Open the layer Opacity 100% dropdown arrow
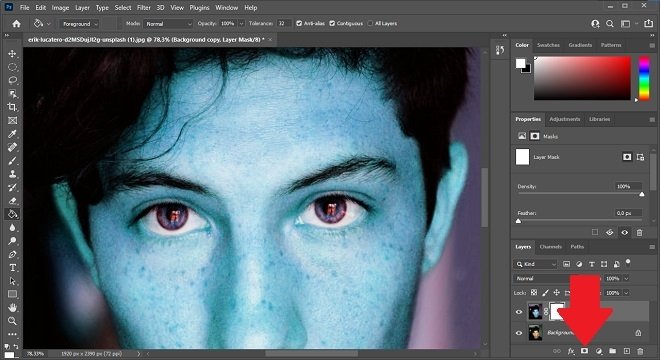Screen dimensions: 660x360 click(626, 278)
